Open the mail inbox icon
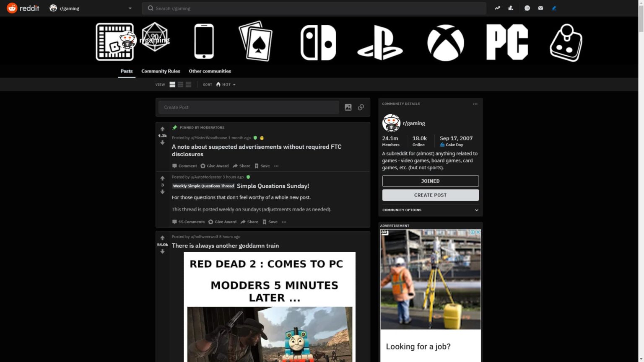 [540, 8]
